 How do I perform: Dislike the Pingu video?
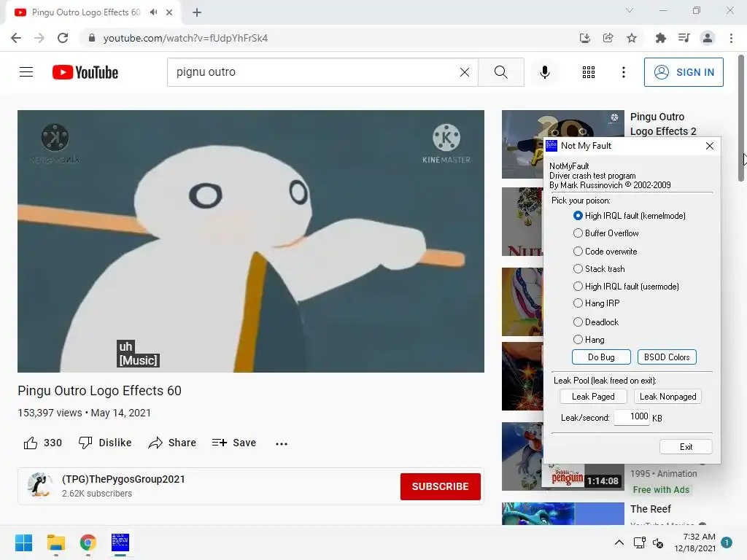click(105, 443)
